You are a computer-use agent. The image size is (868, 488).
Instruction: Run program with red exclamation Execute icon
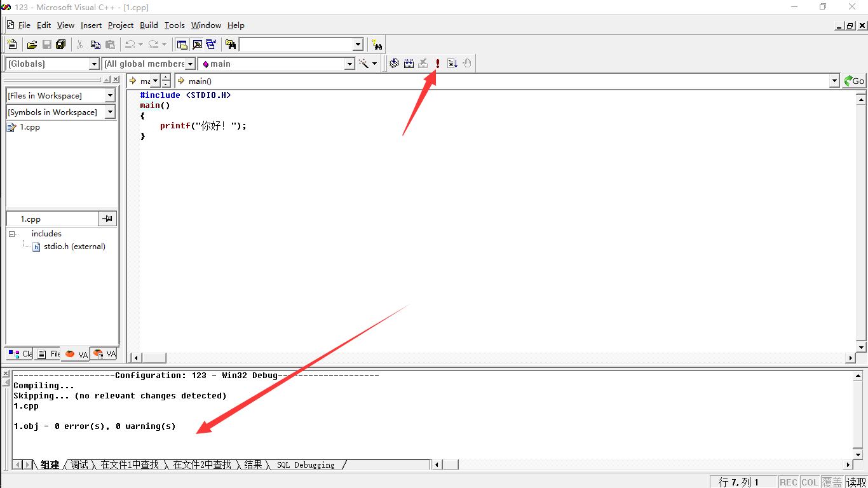click(x=438, y=64)
